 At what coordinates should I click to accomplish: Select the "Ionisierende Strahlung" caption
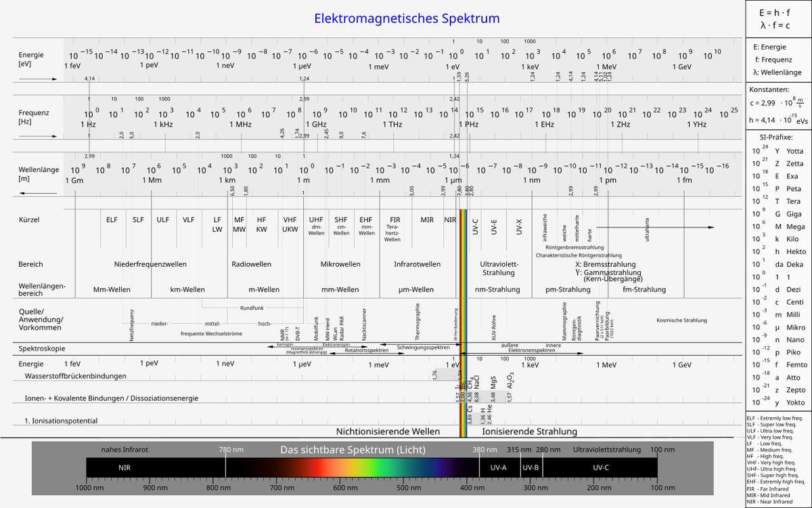tap(529, 431)
